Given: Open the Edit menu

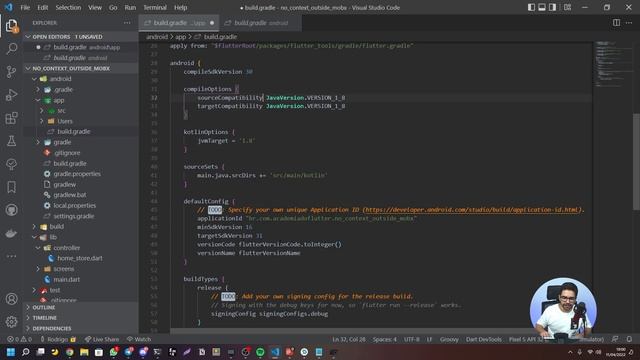Looking at the screenshot, I should click(42, 7).
